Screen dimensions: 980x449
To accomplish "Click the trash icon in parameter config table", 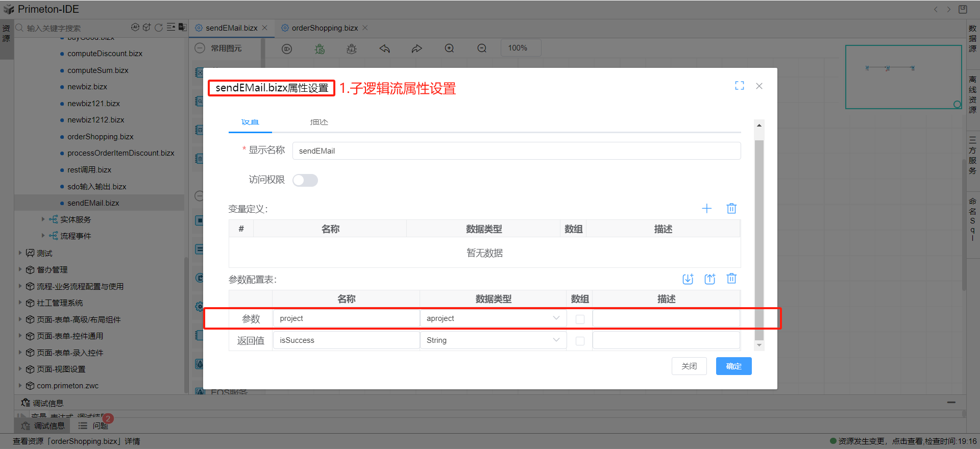I will click(731, 279).
